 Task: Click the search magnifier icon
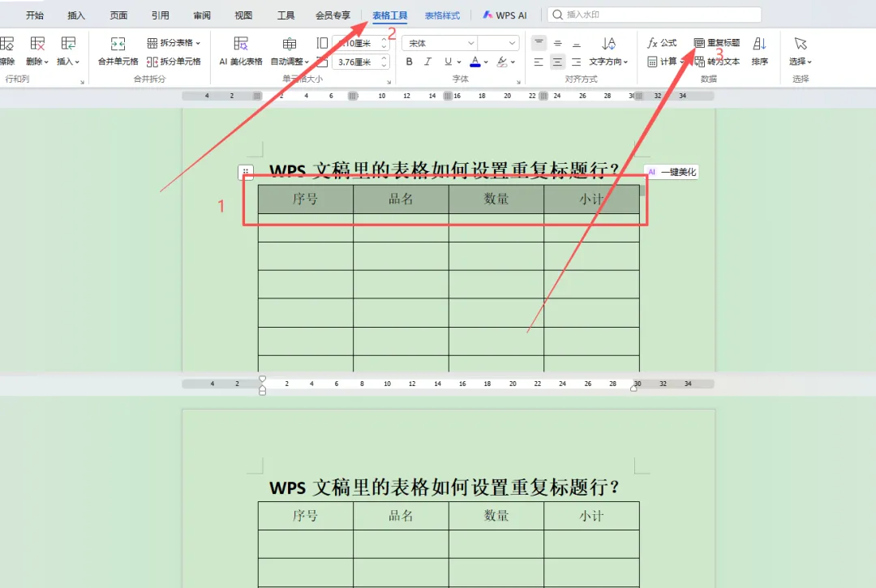click(557, 15)
